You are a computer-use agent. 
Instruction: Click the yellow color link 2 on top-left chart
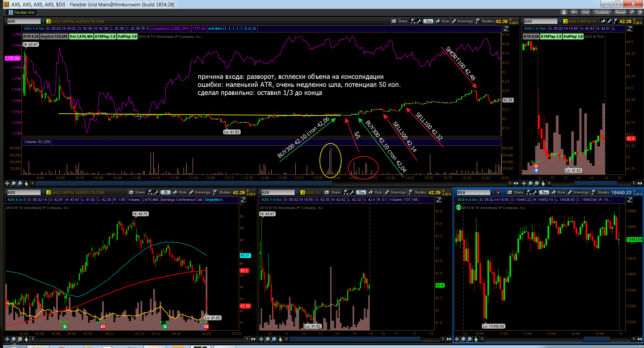pos(48,21)
